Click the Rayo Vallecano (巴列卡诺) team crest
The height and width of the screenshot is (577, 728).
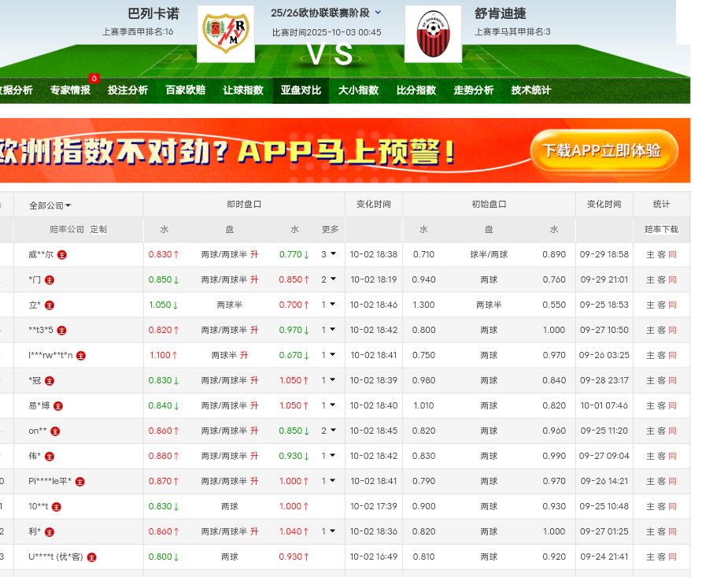click(225, 34)
